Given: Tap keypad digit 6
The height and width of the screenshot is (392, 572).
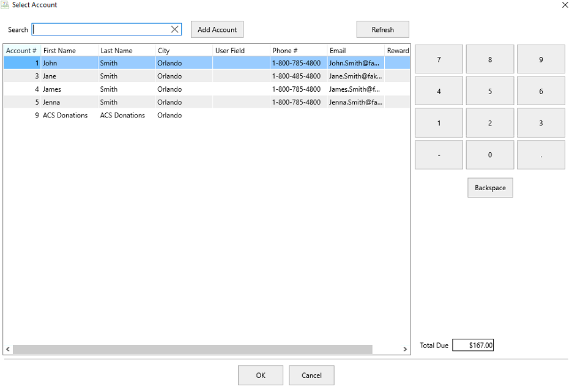Looking at the screenshot, I should pyautogui.click(x=541, y=91).
